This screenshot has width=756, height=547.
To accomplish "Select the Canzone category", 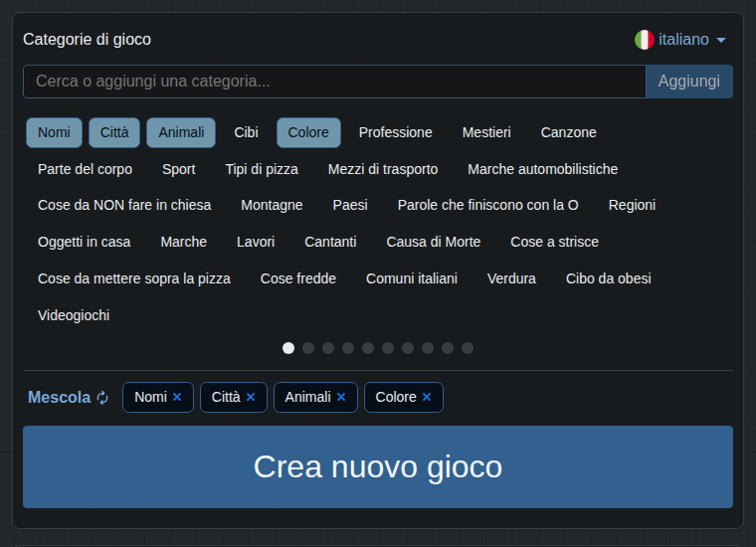I will [x=568, y=132].
